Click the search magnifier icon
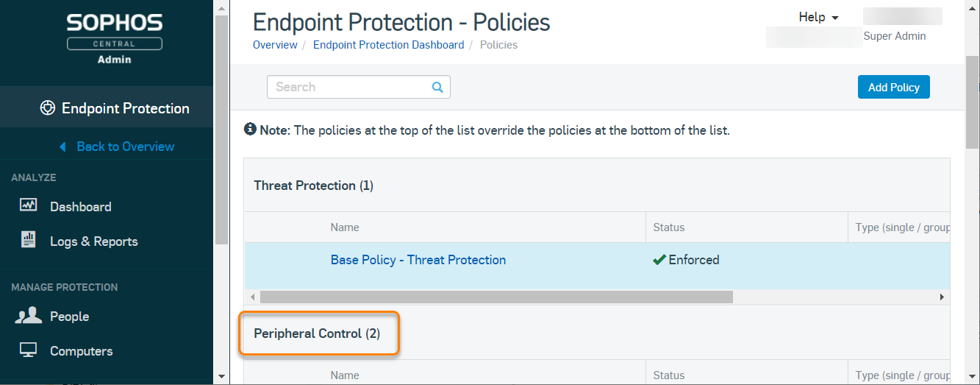The height and width of the screenshot is (385, 980). pos(437,87)
